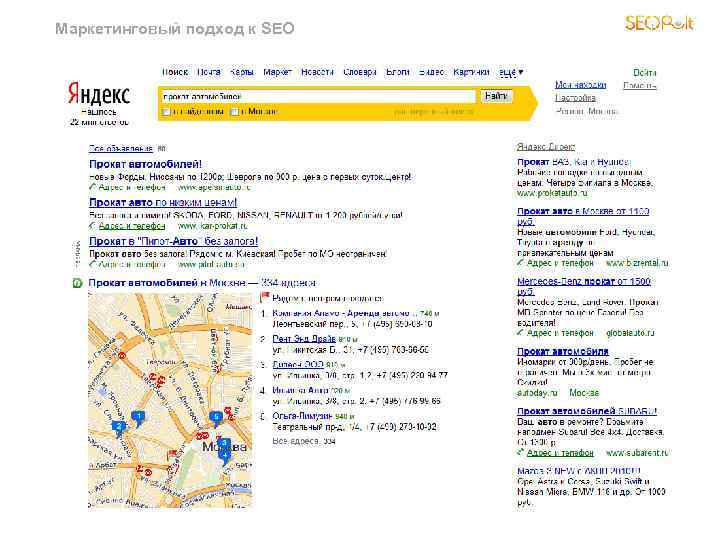The width and height of the screenshot is (720, 540).
Task: Open the listing 'Рент Энд Драйв'
Action: click(x=304, y=339)
